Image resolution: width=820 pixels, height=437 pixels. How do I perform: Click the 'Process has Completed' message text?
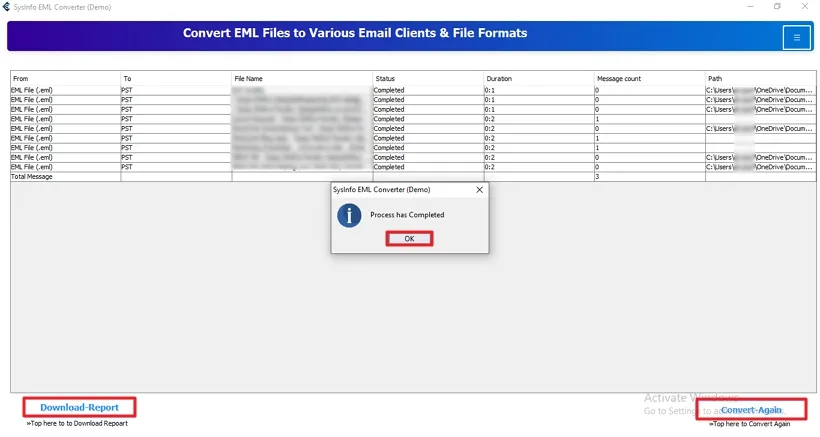[407, 215]
